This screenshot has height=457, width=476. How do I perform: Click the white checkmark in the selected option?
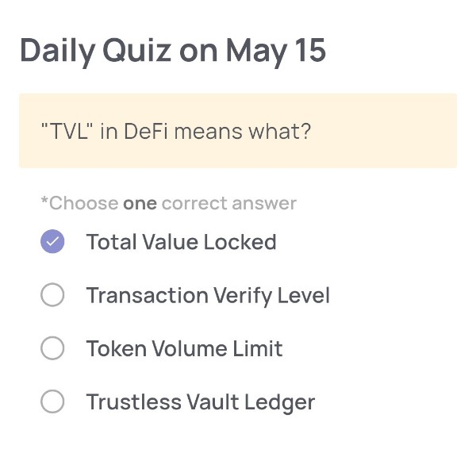(x=52, y=241)
